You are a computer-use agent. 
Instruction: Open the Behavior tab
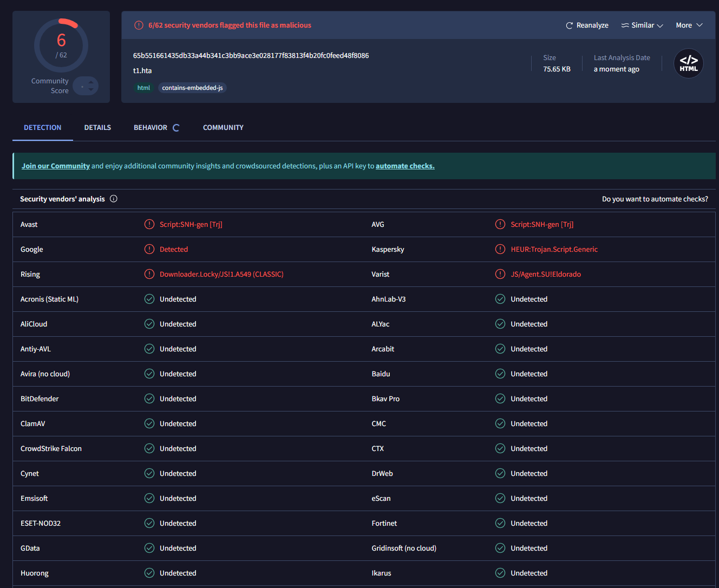151,128
